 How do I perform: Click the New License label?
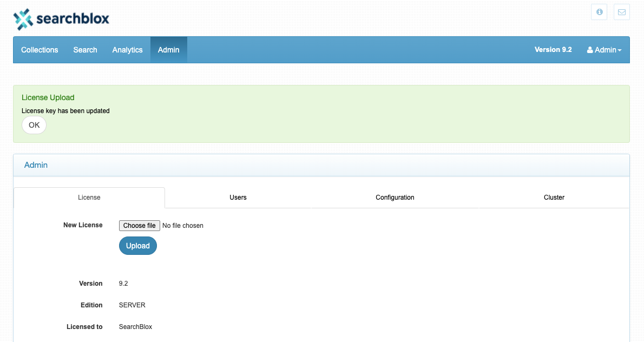click(x=83, y=225)
